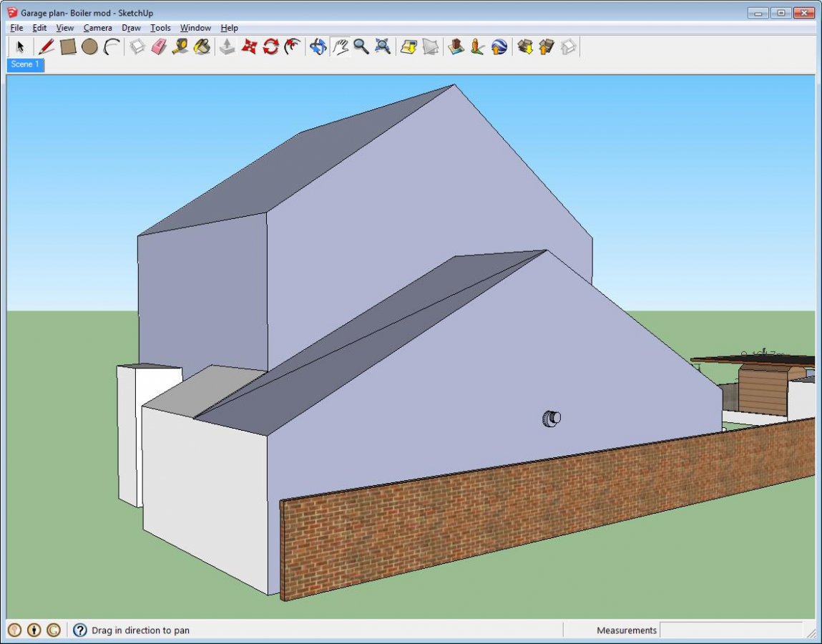The image size is (822, 644).
Task: Open the Instructor help question-mark icon
Action: click(80, 630)
